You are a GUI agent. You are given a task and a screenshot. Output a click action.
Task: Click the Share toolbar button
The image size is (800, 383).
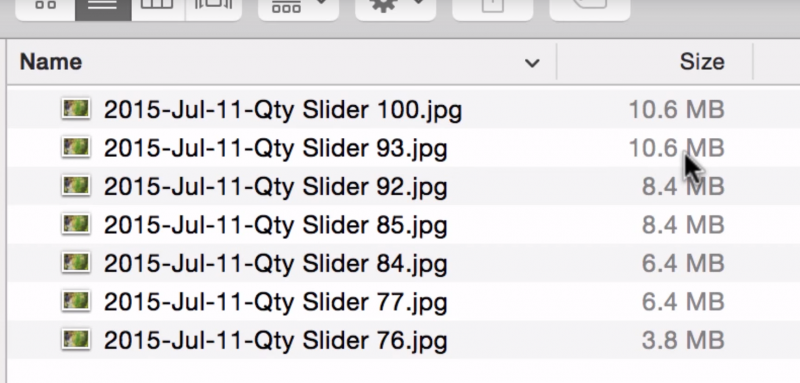tap(492, 7)
